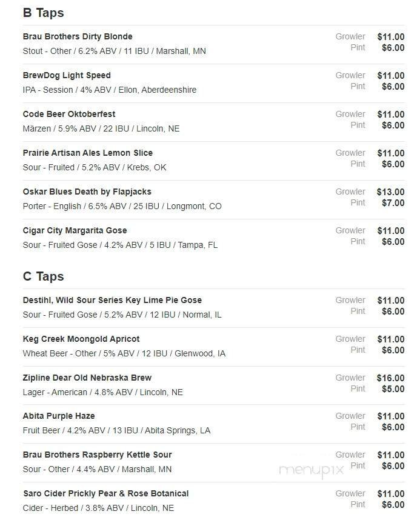
Task: Click the Brau Brothers Dirty Blonde title
Action: coord(78,37)
